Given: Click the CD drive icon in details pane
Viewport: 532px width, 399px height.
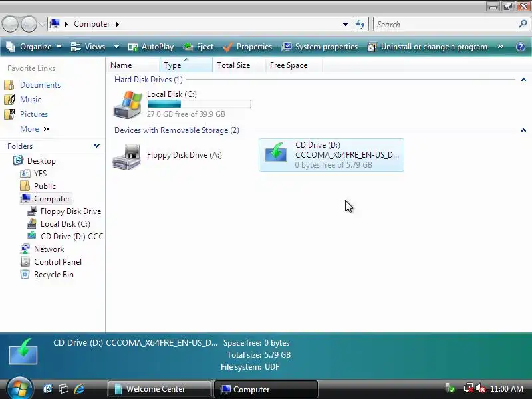Looking at the screenshot, I should tap(23, 352).
